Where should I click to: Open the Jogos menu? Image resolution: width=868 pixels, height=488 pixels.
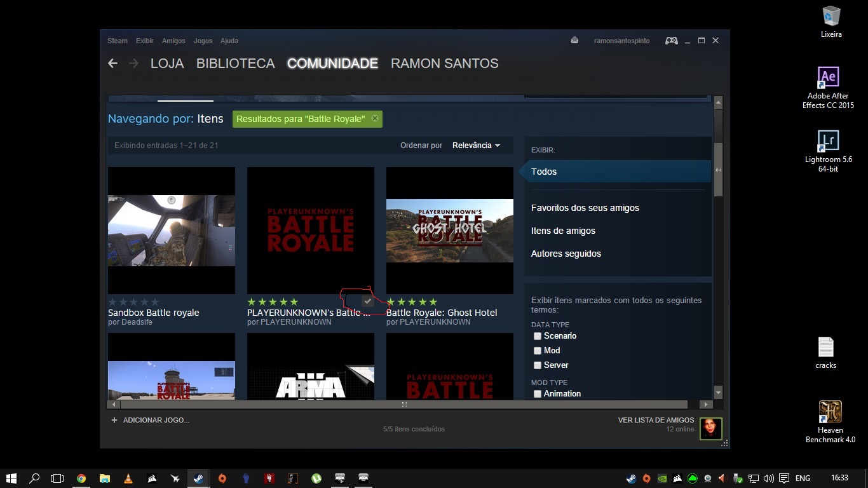tap(203, 41)
